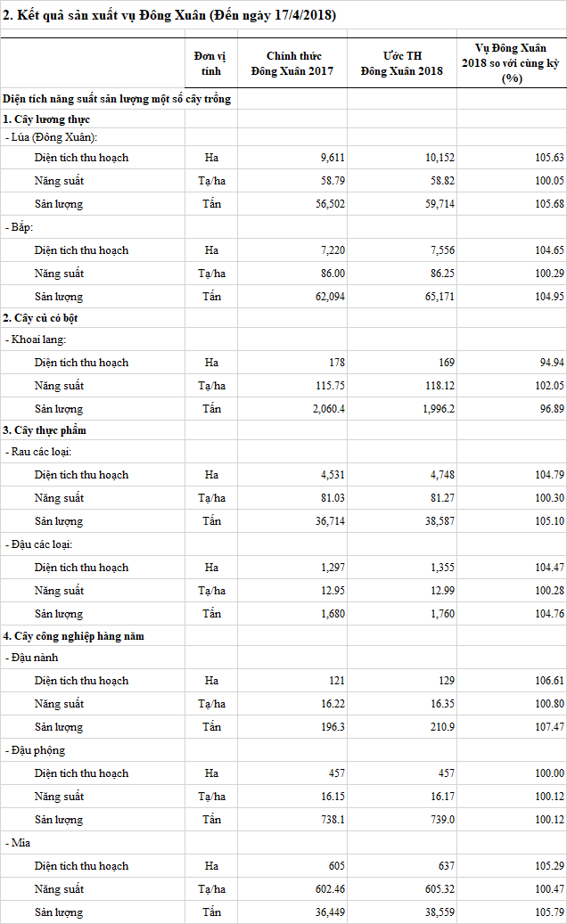Image resolution: width=567 pixels, height=924 pixels.
Task: Select the '4. Cây công nghiệp hàng năm' row
Action: pos(73,635)
